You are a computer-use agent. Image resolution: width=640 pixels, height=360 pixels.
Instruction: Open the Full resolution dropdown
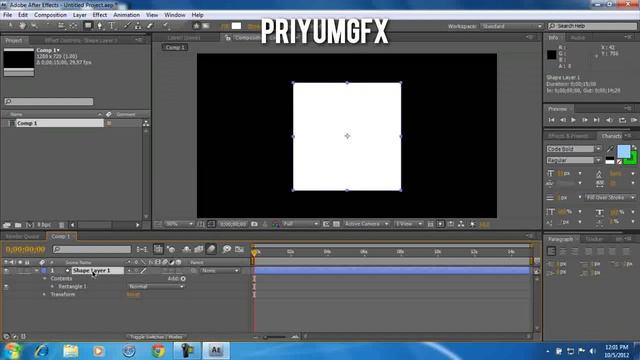point(300,224)
